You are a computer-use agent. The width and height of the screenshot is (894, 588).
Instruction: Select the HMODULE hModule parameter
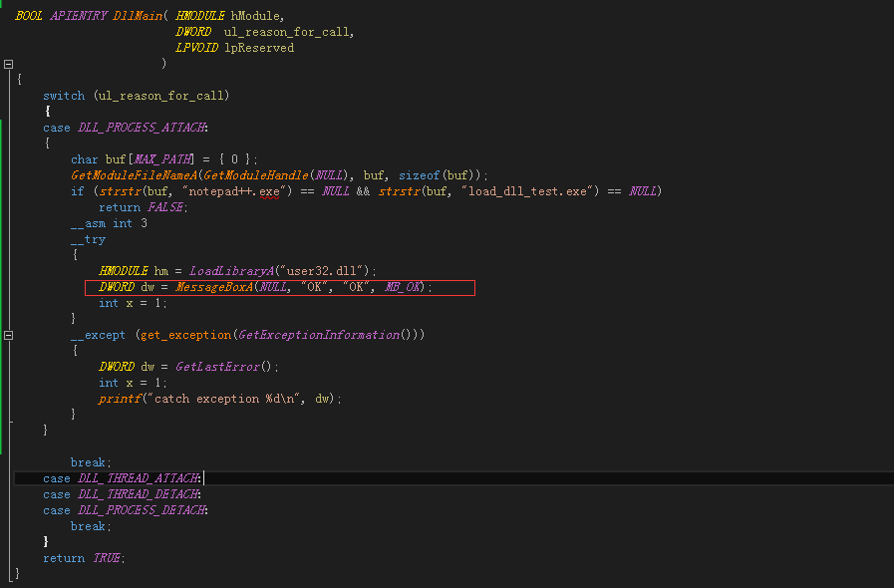228,16
